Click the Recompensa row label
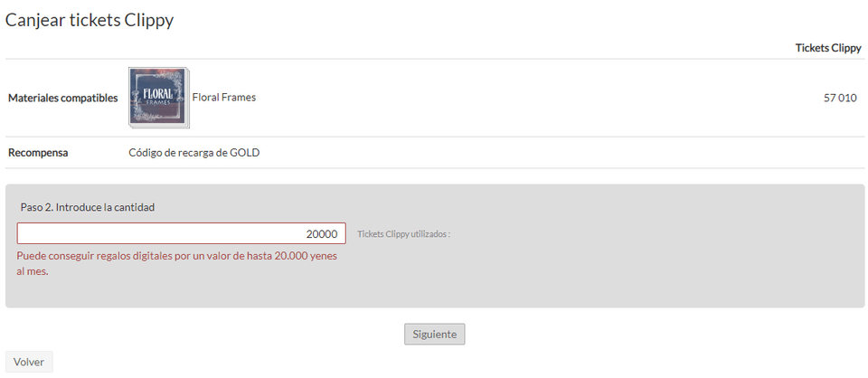The height and width of the screenshot is (378, 868). pos(38,153)
